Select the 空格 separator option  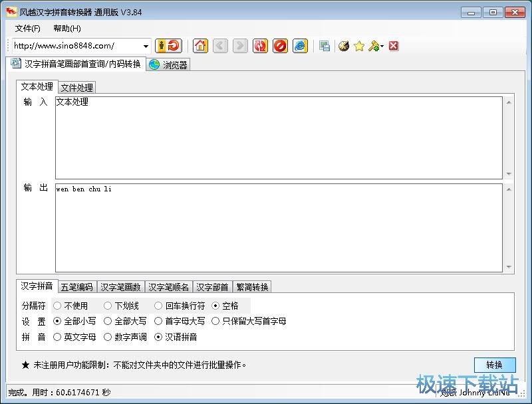click(225, 306)
